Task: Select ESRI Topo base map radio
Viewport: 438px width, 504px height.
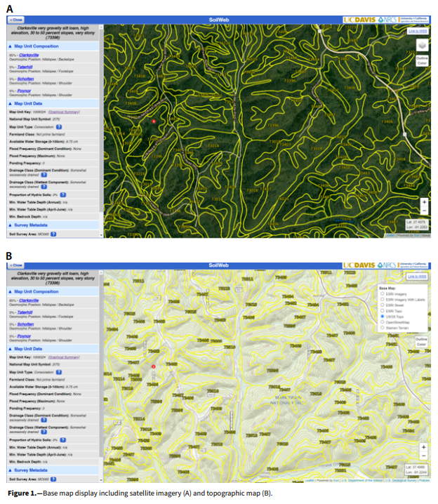Action: tap(383, 311)
